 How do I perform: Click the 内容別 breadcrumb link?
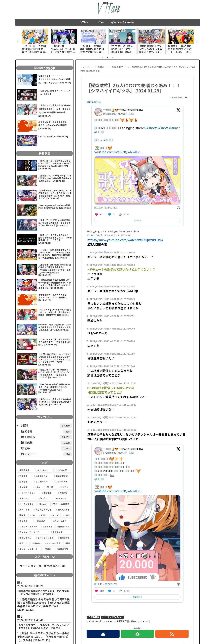[x=101, y=67]
